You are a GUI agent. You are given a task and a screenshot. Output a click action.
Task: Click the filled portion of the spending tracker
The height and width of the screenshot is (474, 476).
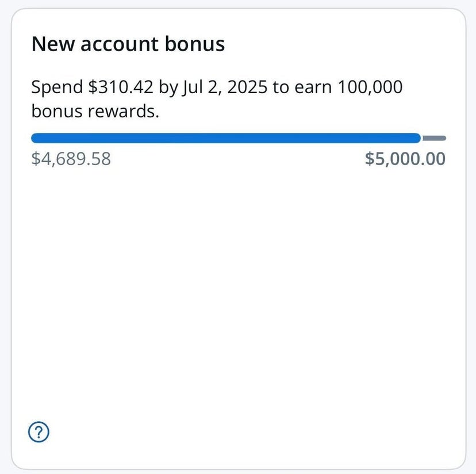[x=224, y=137]
